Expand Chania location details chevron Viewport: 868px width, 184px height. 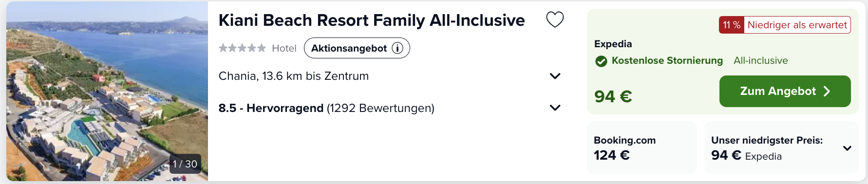[555, 76]
